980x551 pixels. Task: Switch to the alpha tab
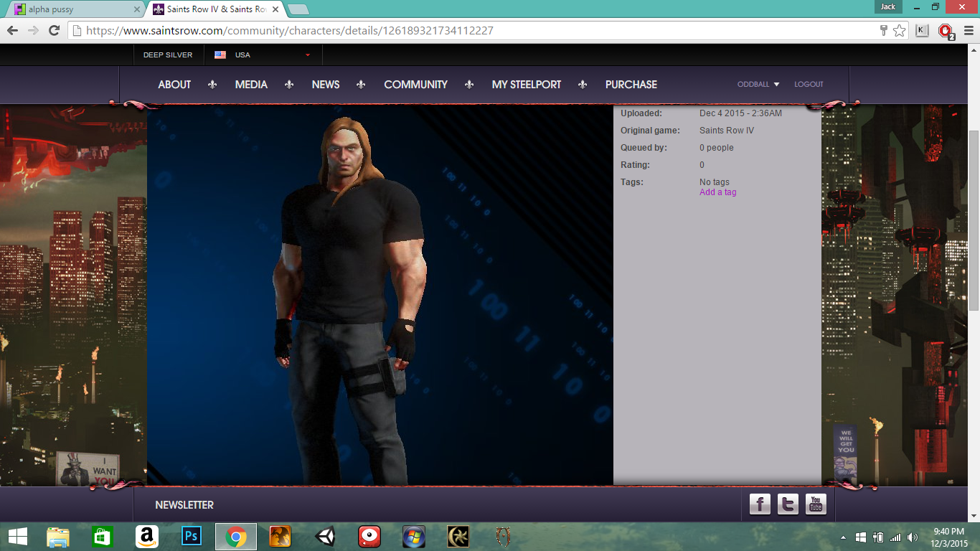click(x=72, y=9)
